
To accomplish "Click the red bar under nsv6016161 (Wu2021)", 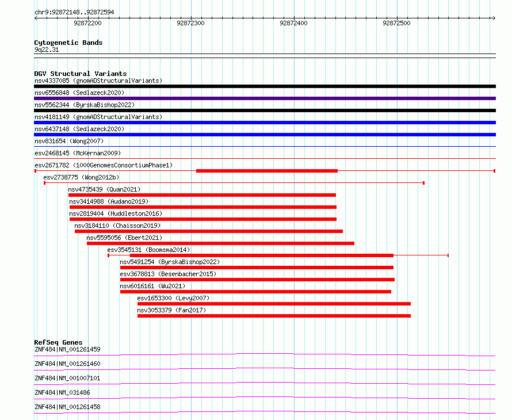I will point(255,292).
